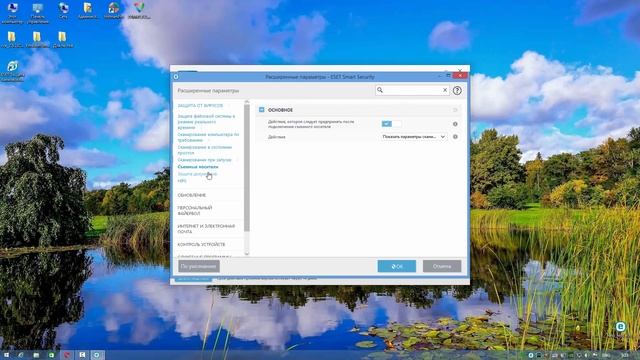
Task: Select the 'Съемные носители' entry
Action: (x=198, y=167)
